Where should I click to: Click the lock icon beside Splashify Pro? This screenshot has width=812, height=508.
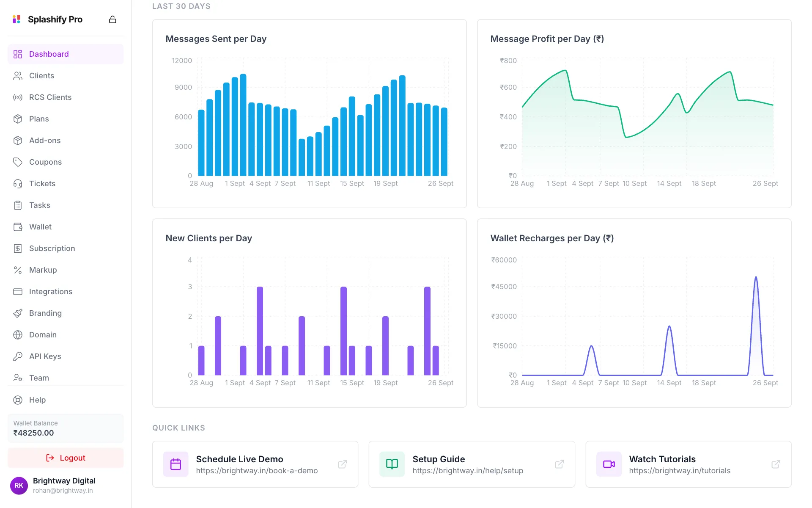[x=112, y=19]
